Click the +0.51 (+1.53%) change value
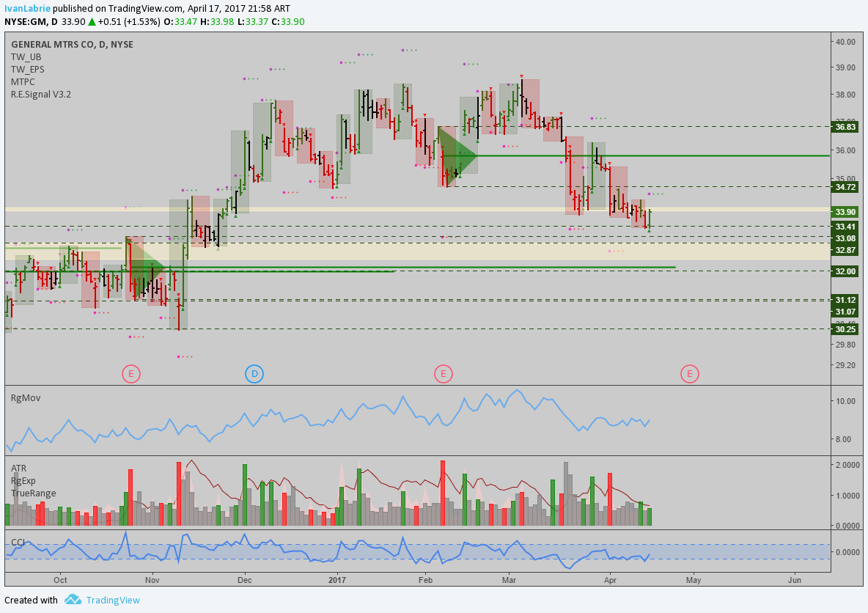868x613 pixels. [x=129, y=21]
